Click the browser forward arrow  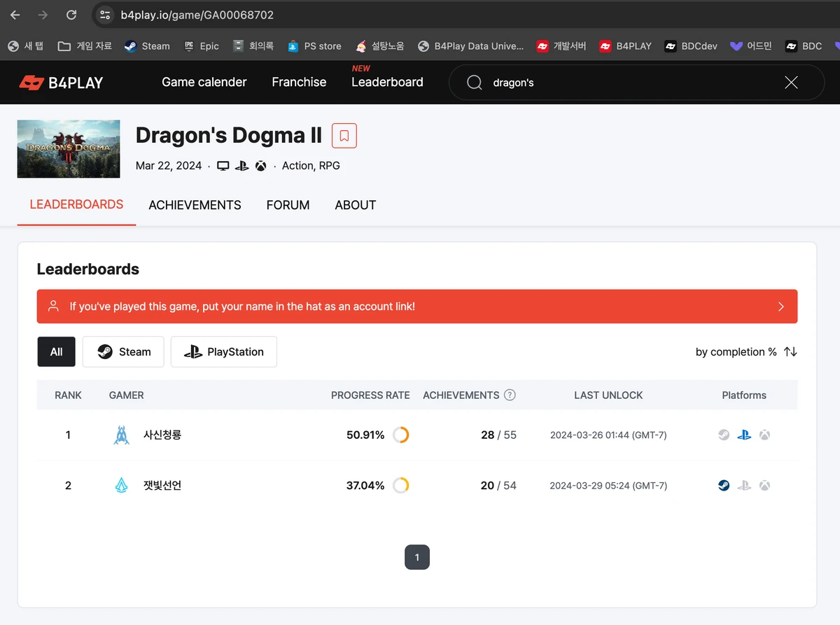tap(43, 15)
